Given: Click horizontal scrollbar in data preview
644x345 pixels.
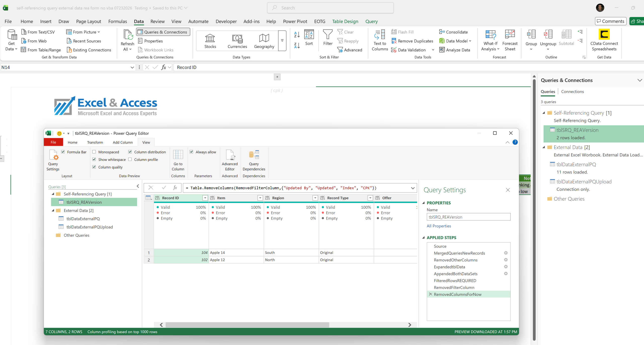Looking at the screenshot, I should [x=247, y=325].
